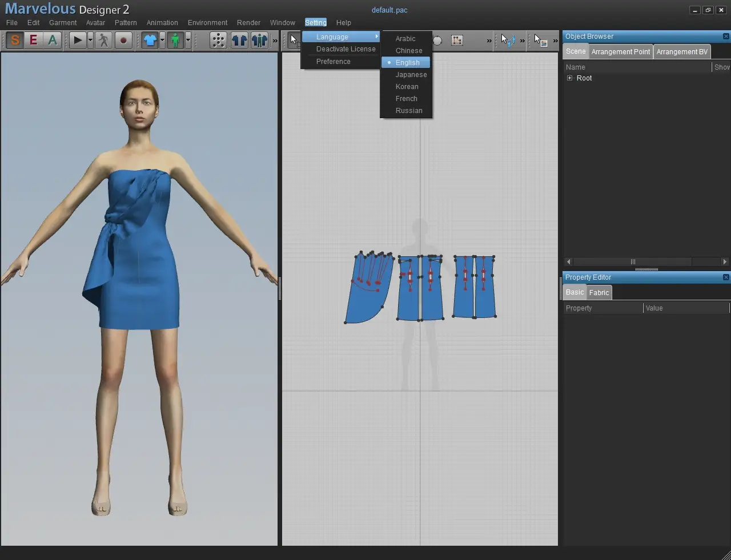Viewport: 731px width, 560px height.
Task: Close the open Setting menu
Action: (x=316, y=23)
